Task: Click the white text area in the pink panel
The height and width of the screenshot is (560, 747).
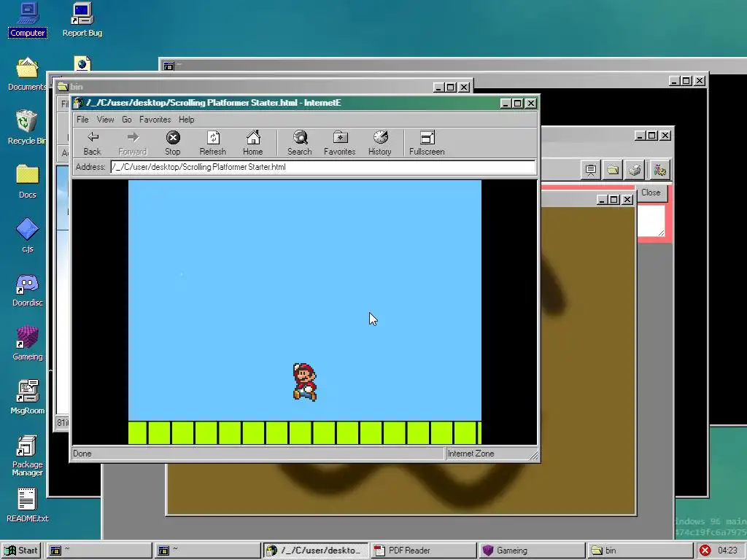Action: 651,220
